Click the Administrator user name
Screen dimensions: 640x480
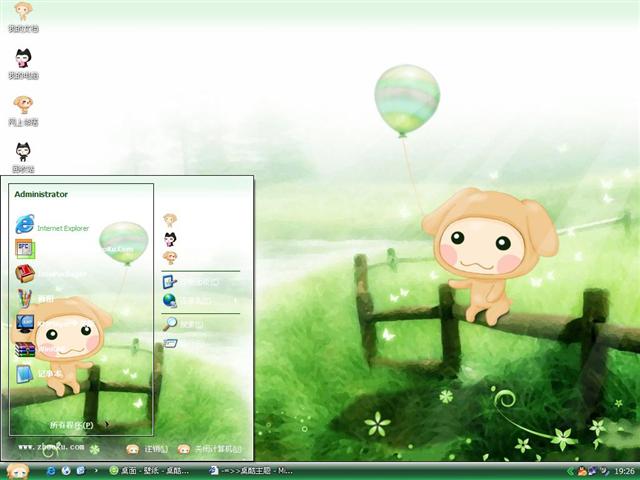pos(41,194)
